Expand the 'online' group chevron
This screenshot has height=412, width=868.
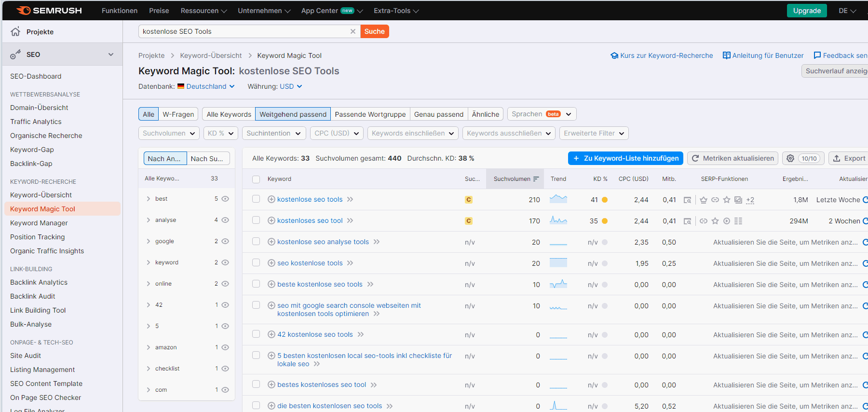pyautogui.click(x=149, y=284)
